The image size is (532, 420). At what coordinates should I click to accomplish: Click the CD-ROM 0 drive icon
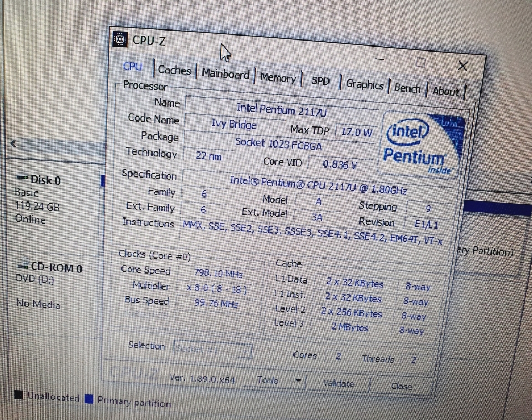[x=23, y=267]
